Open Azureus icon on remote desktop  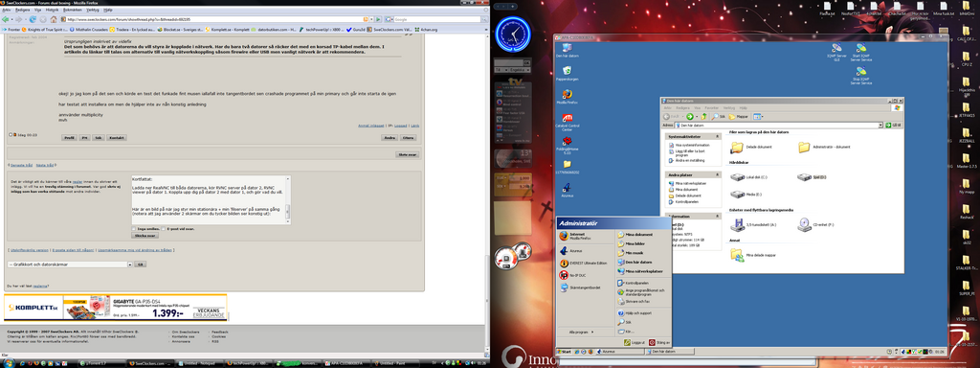(567, 189)
